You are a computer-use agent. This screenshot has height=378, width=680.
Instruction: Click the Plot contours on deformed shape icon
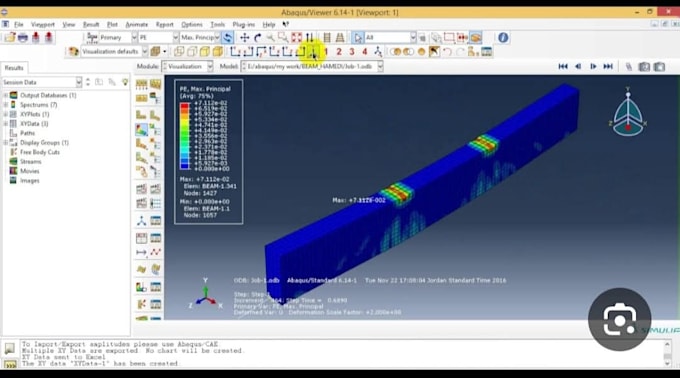click(x=141, y=129)
